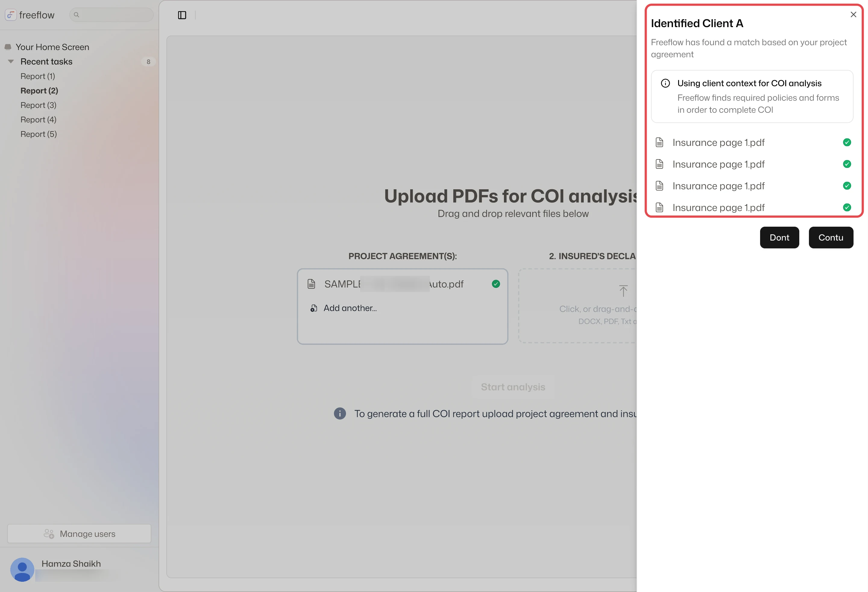Image resolution: width=868 pixels, height=592 pixels.
Task: Close the Identified Client A panel
Action: [x=853, y=14]
